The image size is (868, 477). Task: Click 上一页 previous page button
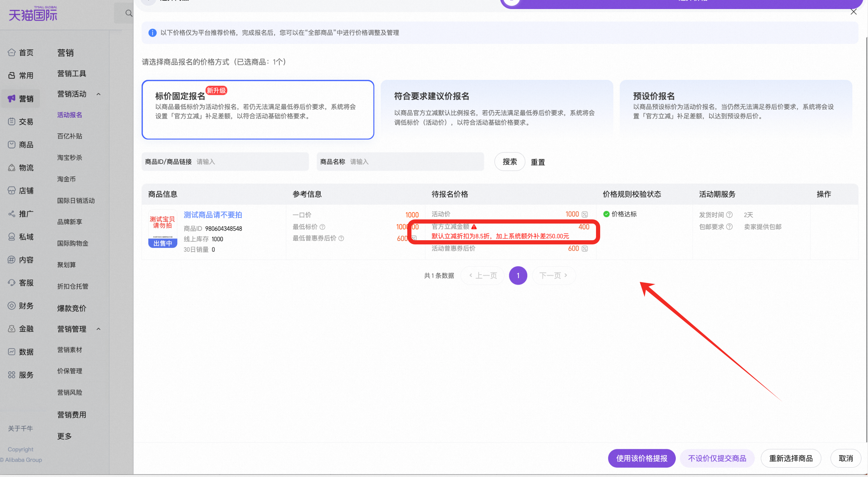point(483,276)
